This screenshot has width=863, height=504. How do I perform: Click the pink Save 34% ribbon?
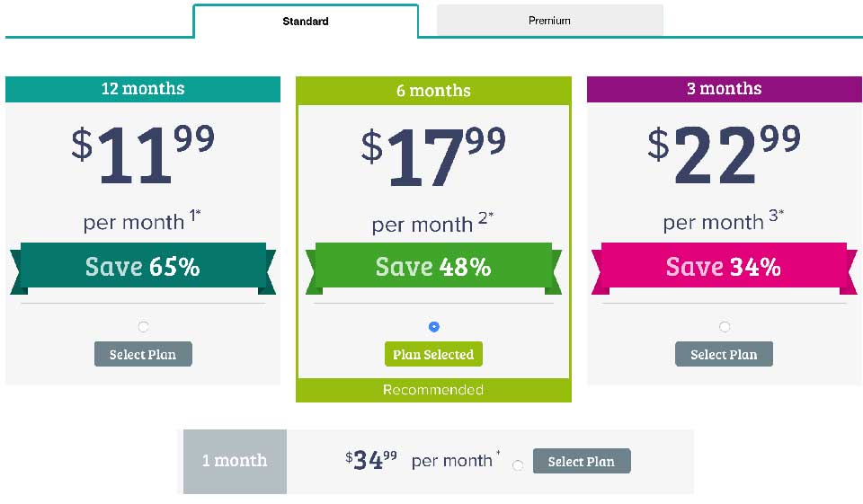(724, 267)
